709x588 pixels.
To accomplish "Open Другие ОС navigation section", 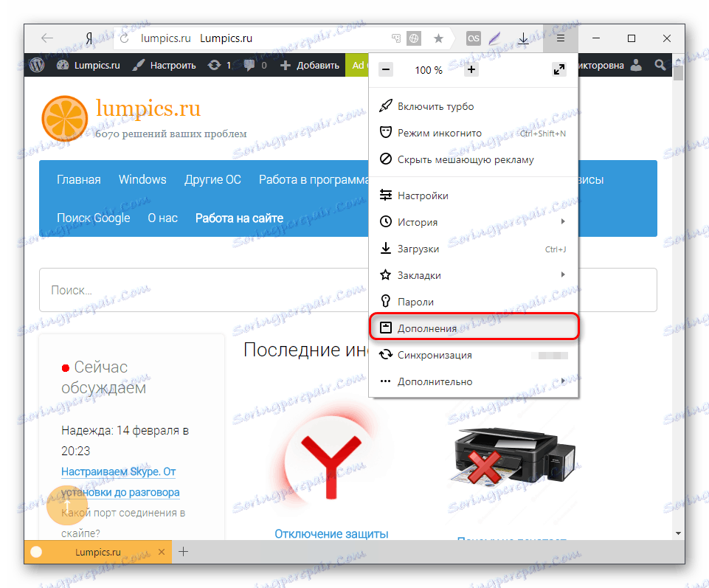I will (212, 179).
